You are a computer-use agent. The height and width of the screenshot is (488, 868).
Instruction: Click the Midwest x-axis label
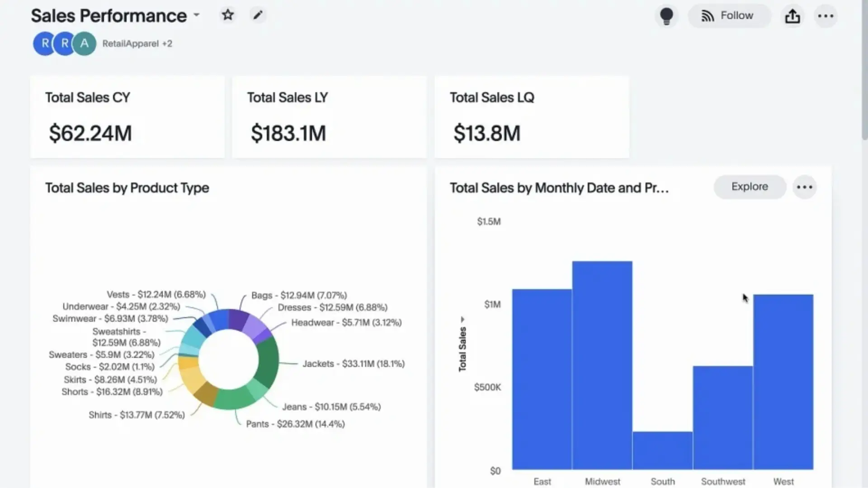pyautogui.click(x=603, y=482)
